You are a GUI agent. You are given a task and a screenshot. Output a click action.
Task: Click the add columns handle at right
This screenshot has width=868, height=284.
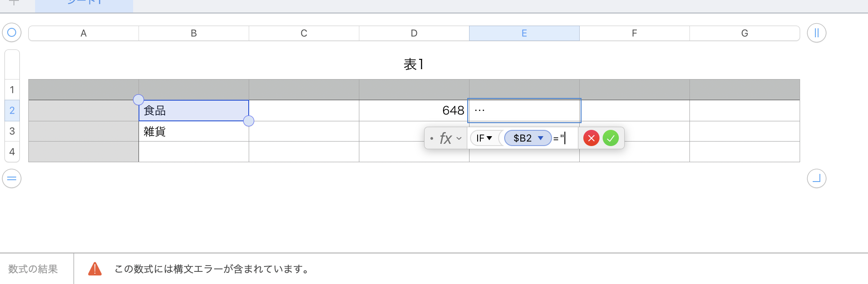click(x=816, y=33)
